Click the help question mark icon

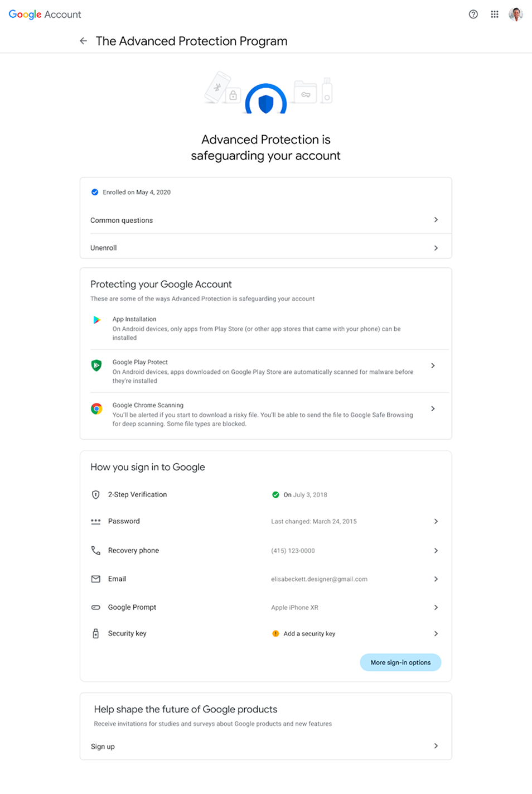coord(473,14)
